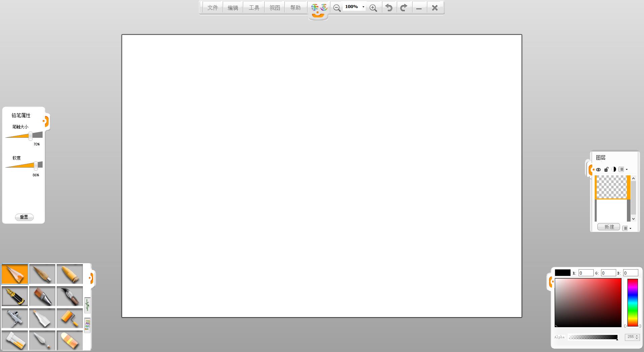Select the flat paintbrush with orange bristles
Image resolution: width=644 pixels, height=352 pixels.
coord(42,296)
